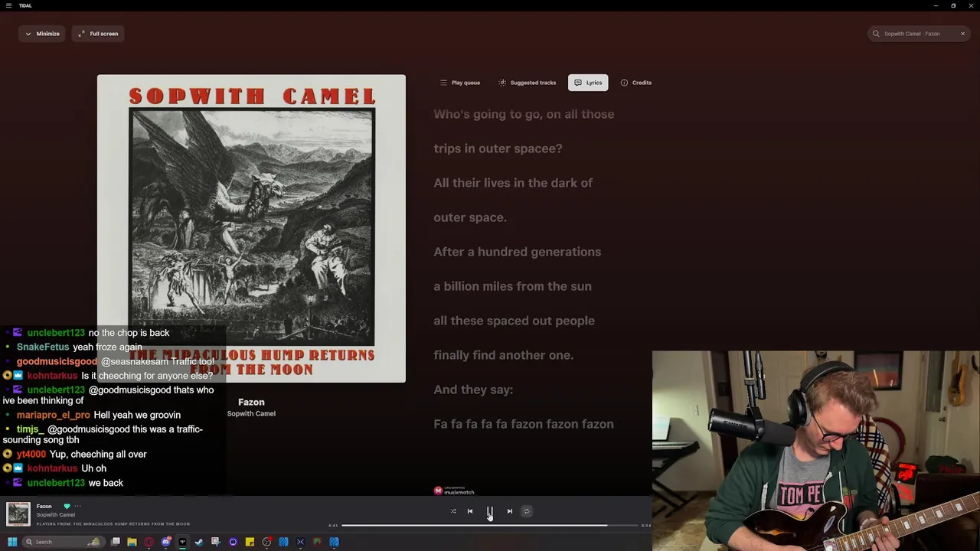Select the Lyrics tab
This screenshot has width=980, height=551.
point(588,83)
